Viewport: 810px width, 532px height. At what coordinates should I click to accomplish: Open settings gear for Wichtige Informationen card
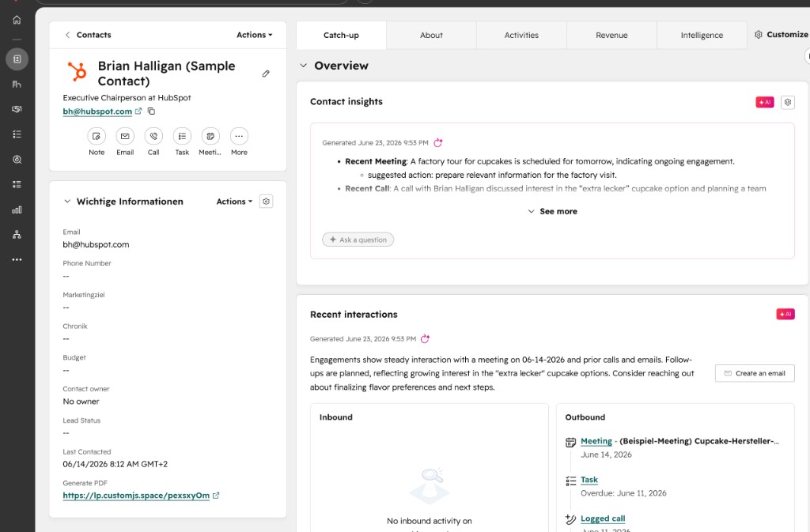point(266,202)
